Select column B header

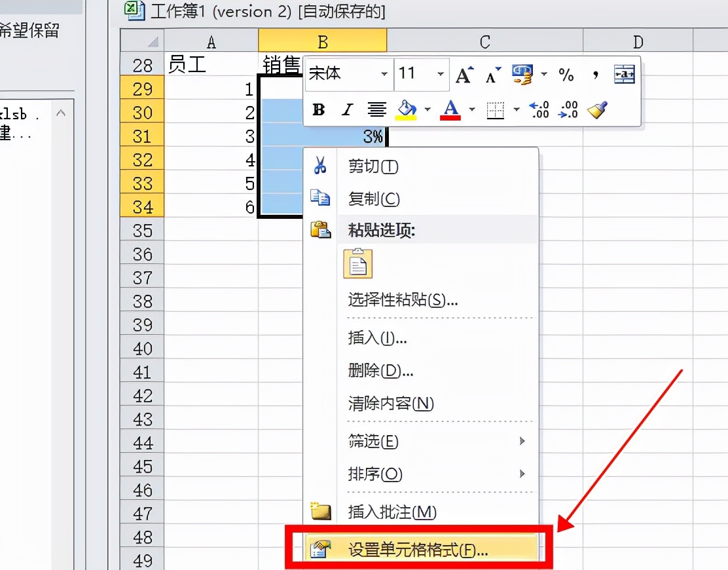[323, 42]
